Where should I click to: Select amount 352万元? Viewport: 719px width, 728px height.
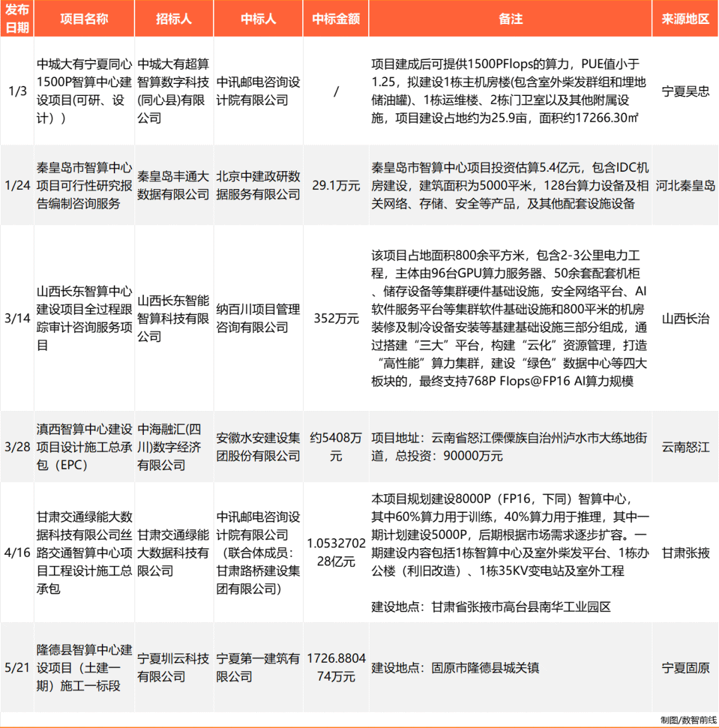[x=336, y=318]
